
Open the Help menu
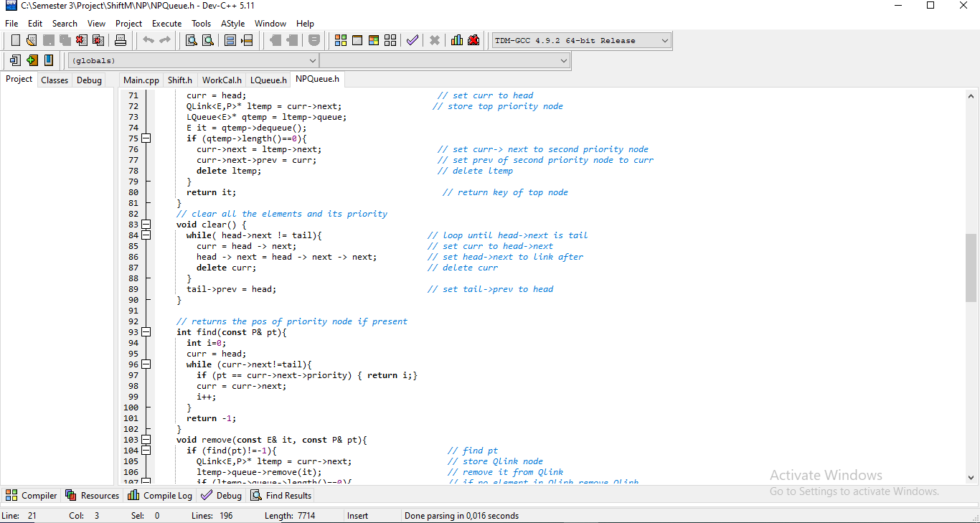[305, 24]
